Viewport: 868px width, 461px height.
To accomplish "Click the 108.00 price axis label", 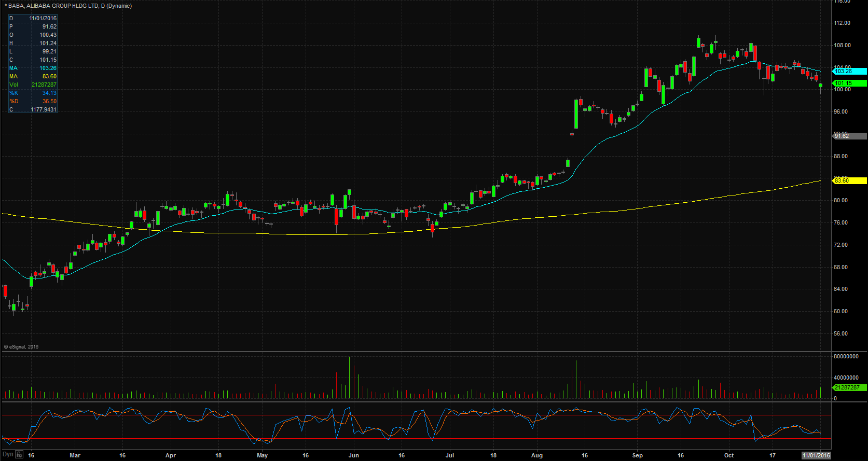I will 842,45.
